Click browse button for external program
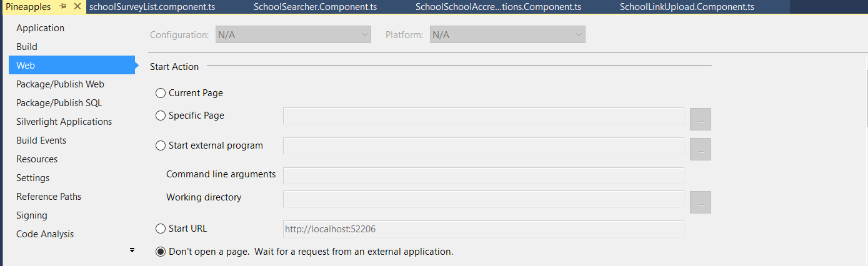Screen dimensions: 868x266 (701, 149)
